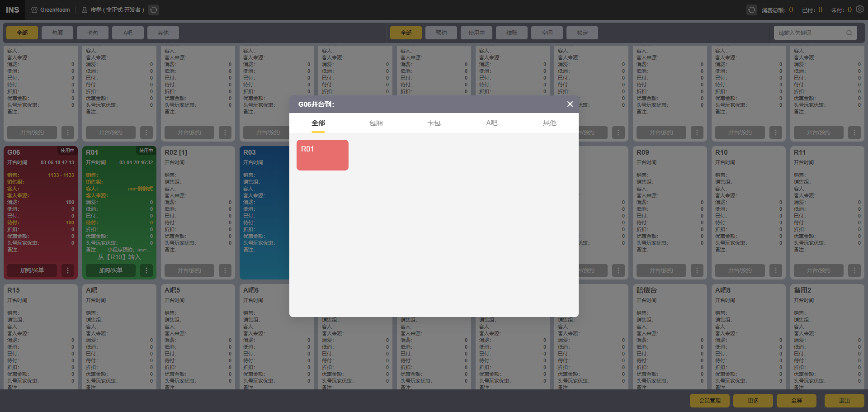Select the G06 table card title
The image size is (868, 412).
tap(14, 152)
